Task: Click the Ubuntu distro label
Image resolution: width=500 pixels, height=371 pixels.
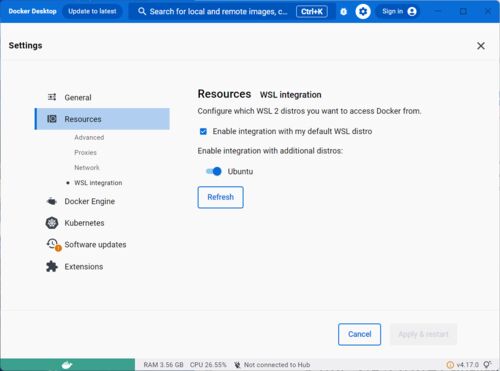Action: click(240, 171)
